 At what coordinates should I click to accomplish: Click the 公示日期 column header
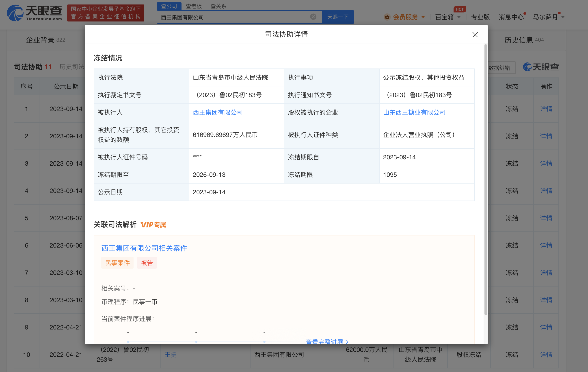click(x=66, y=86)
